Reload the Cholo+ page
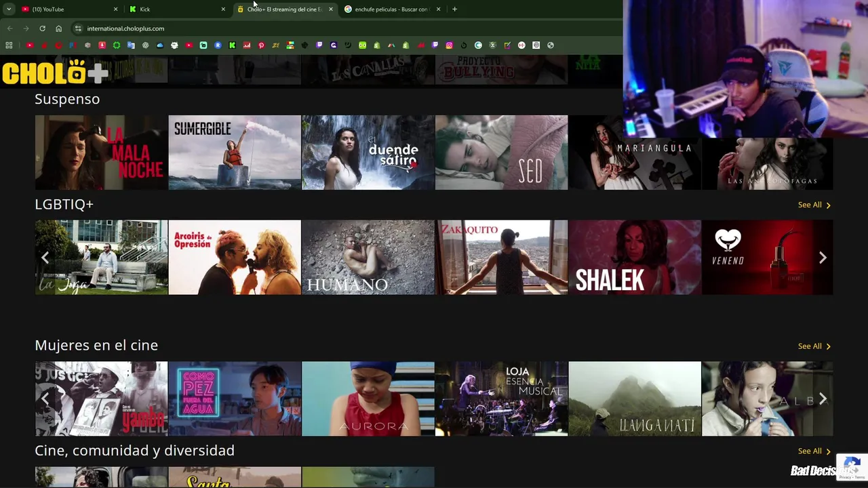The image size is (868, 488). point(42,28)
